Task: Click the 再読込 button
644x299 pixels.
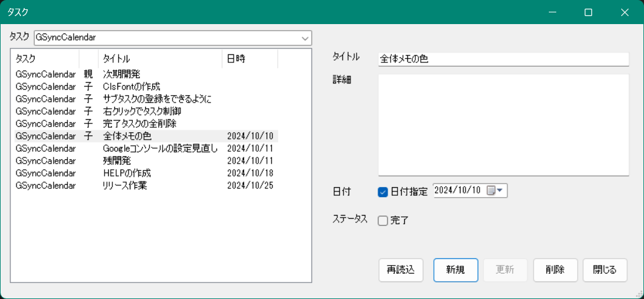Action: pyautogui.click(x=400, y=270)
